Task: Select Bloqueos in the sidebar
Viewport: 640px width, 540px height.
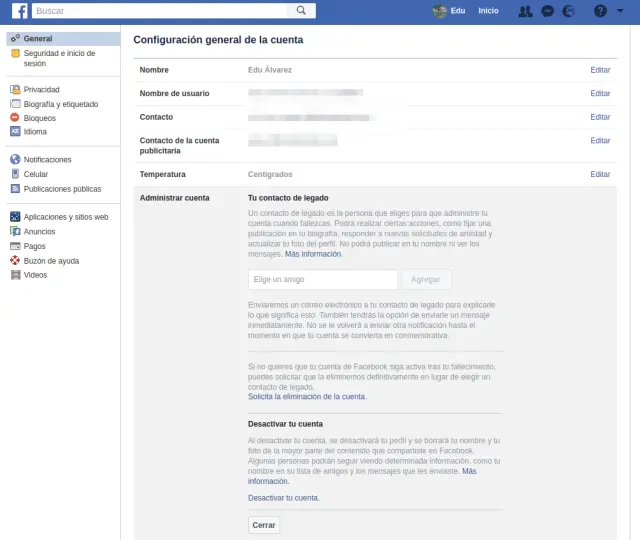Action: (40, 117)
